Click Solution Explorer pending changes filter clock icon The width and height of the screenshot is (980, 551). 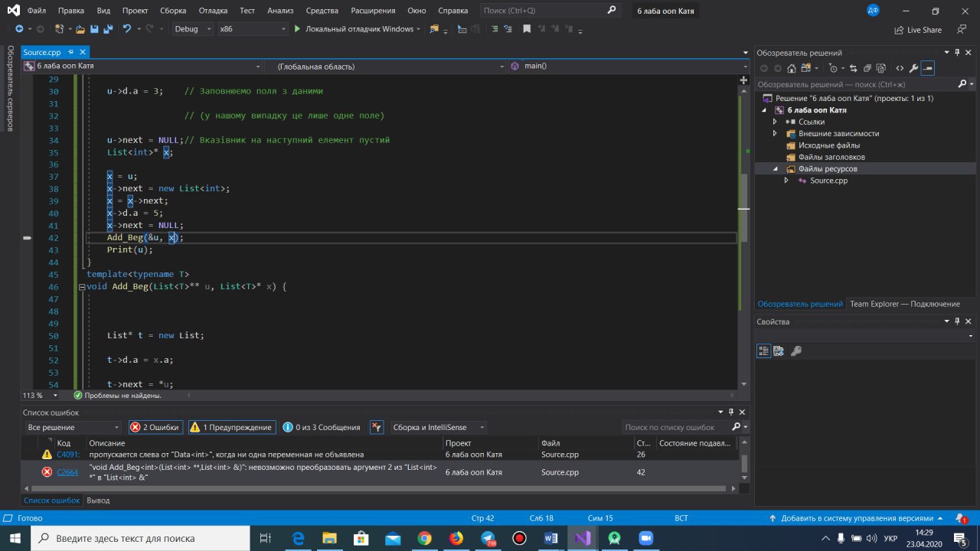point(834,68)
